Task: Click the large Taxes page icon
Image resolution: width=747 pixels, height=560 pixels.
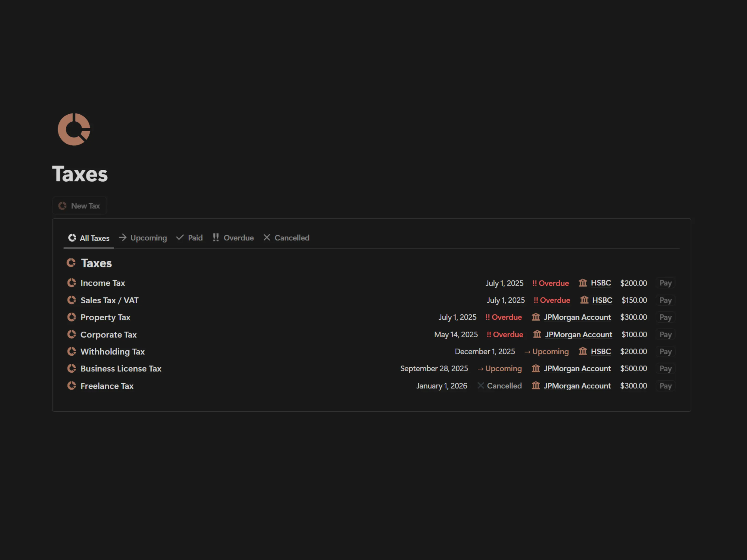Action: coord(74,129)
